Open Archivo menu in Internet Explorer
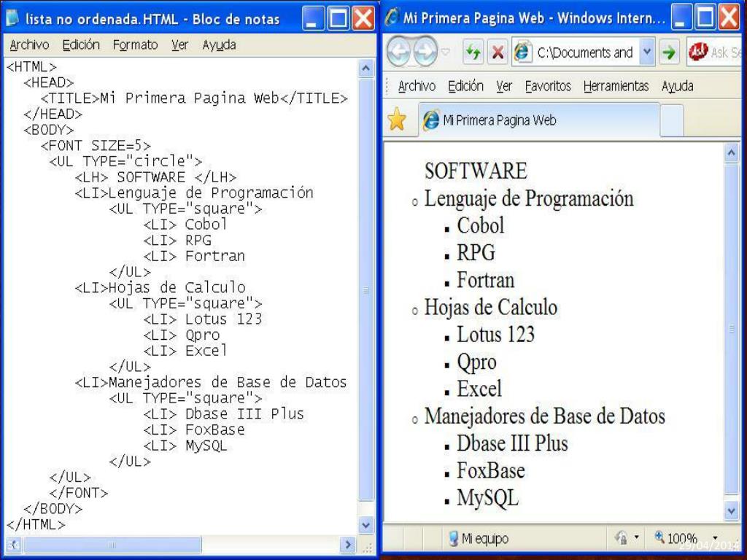The height and width of the screenshot is (560, 747). point(417,86)
